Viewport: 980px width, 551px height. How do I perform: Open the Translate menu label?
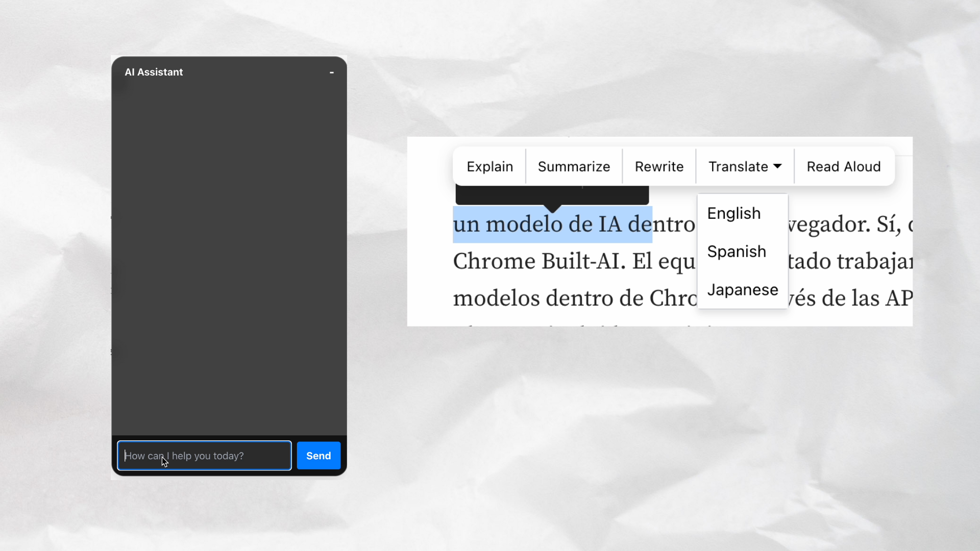pyautogui.click(x=738, y=167)
